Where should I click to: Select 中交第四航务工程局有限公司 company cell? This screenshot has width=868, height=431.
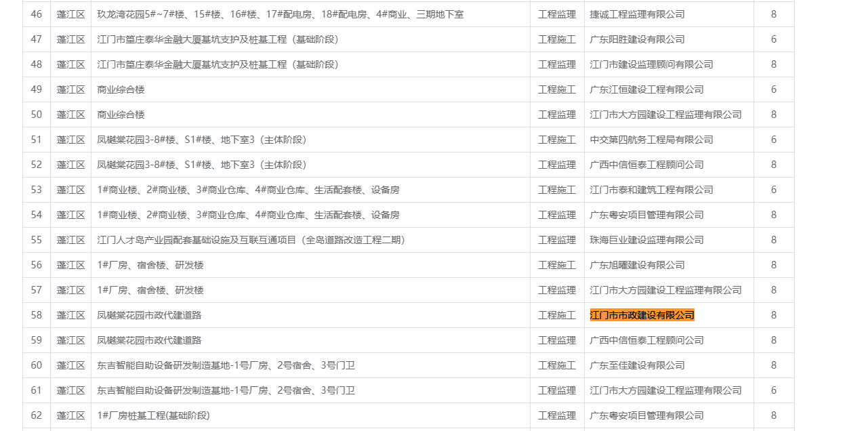click(651, 140)
